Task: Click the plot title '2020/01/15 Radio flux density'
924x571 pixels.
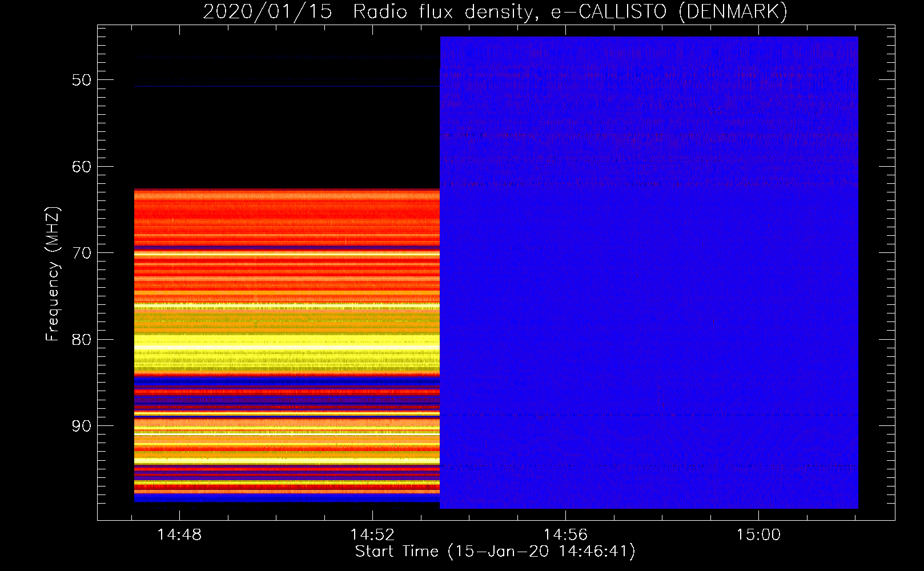Action: (x=495, y=11)
